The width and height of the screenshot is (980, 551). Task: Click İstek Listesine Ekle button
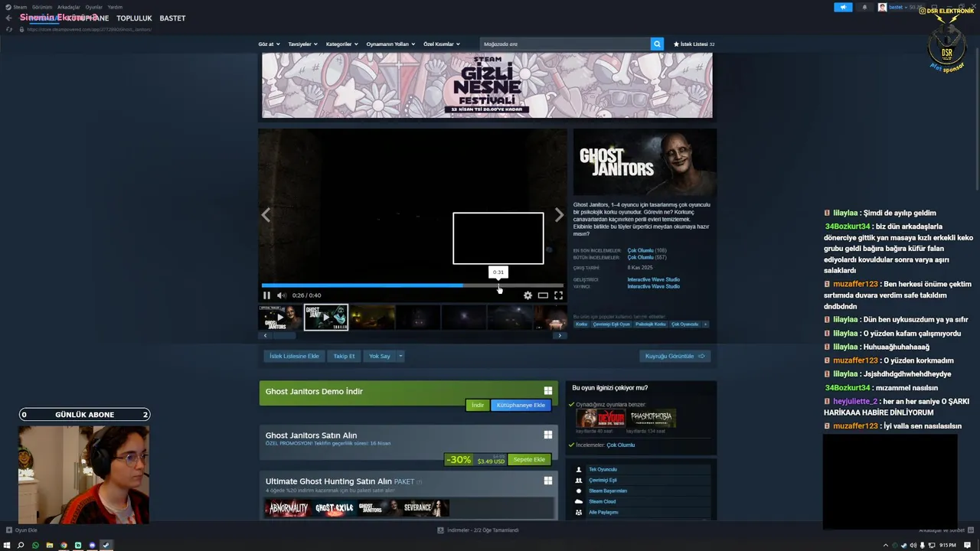pyautogui.click(x=294, y=356)
